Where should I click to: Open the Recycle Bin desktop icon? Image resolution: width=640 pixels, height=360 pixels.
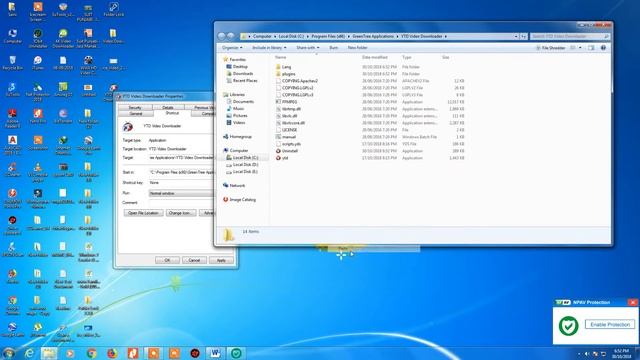pos(12,63)
